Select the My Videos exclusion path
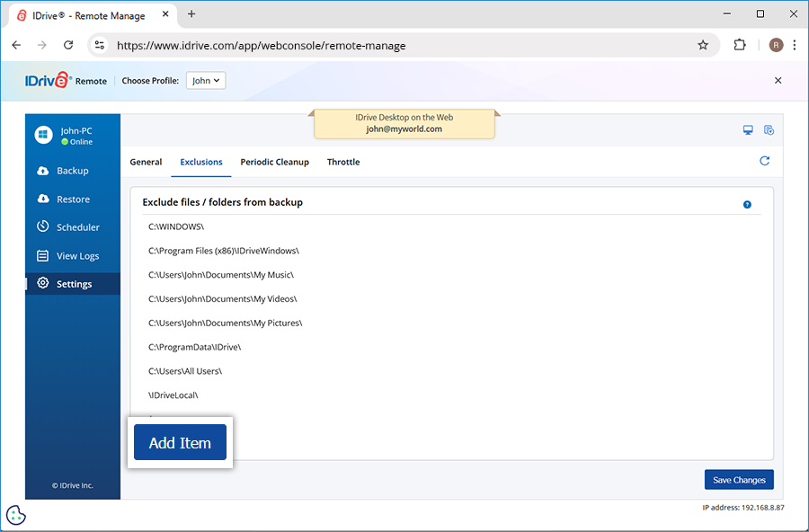This screenshot has width=809, height=532. click(222, 298)
